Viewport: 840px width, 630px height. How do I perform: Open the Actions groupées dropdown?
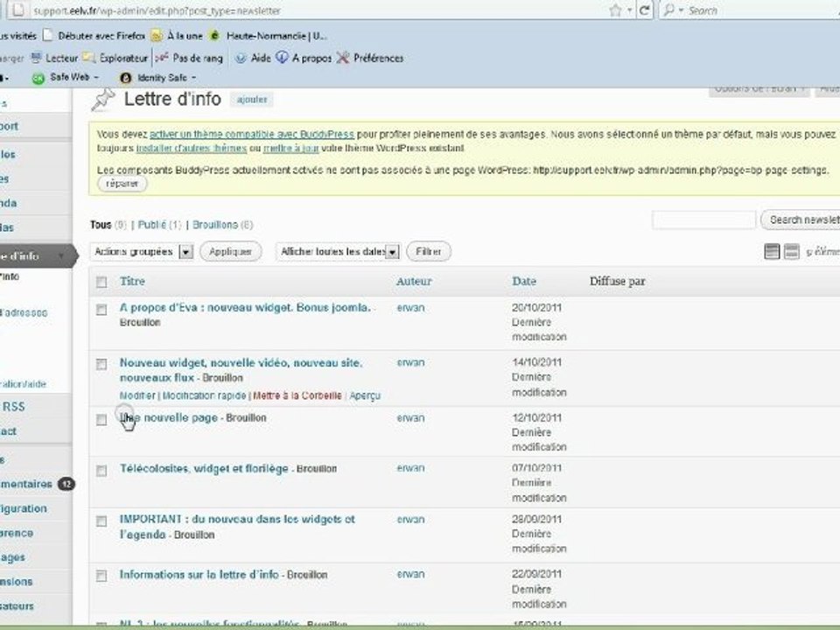pyautogui.click(x=142, y=251)
